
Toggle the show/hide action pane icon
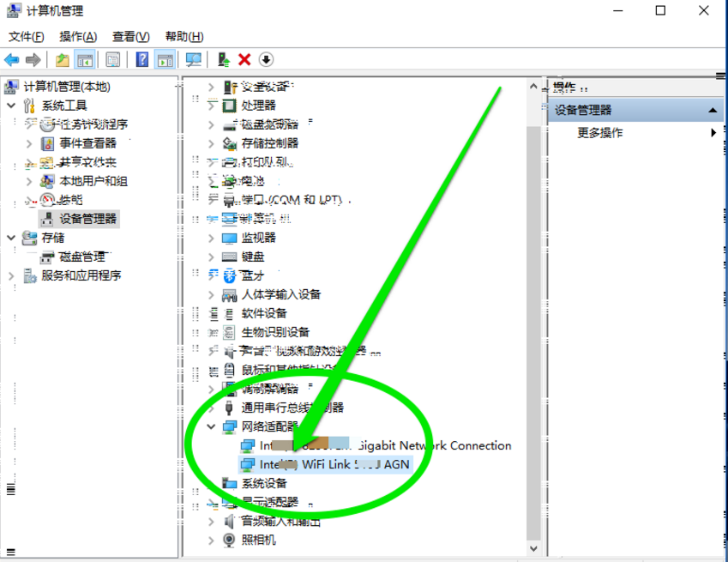coord(165,59)
